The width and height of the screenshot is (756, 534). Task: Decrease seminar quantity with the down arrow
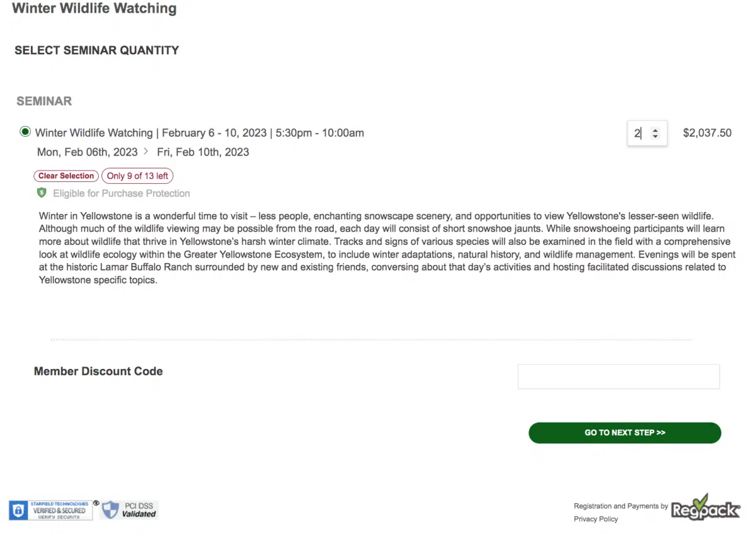655,137
